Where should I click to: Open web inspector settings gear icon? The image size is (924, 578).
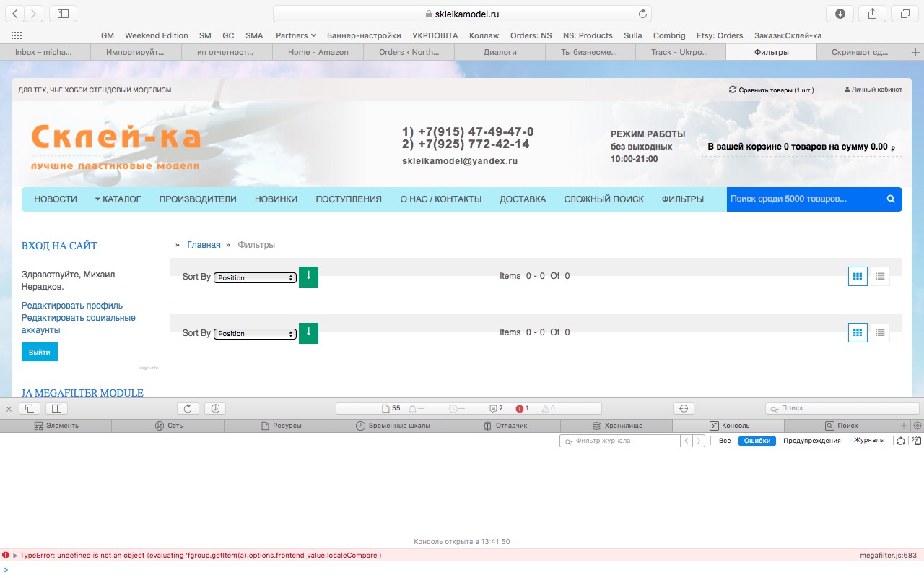click(917, 426)
